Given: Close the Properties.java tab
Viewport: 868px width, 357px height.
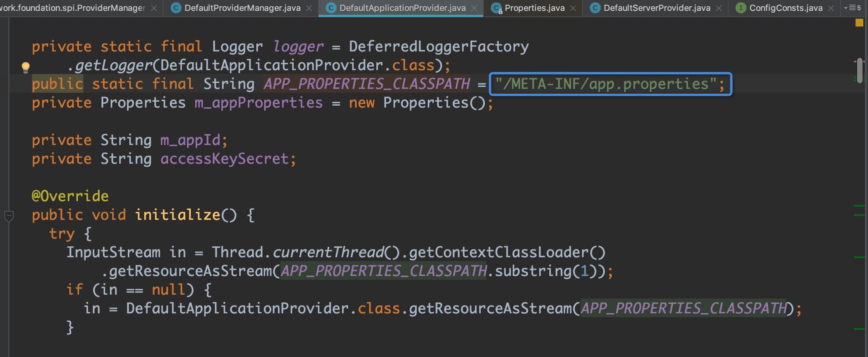Looking at the screenshot, I should (x=573, y=8).
